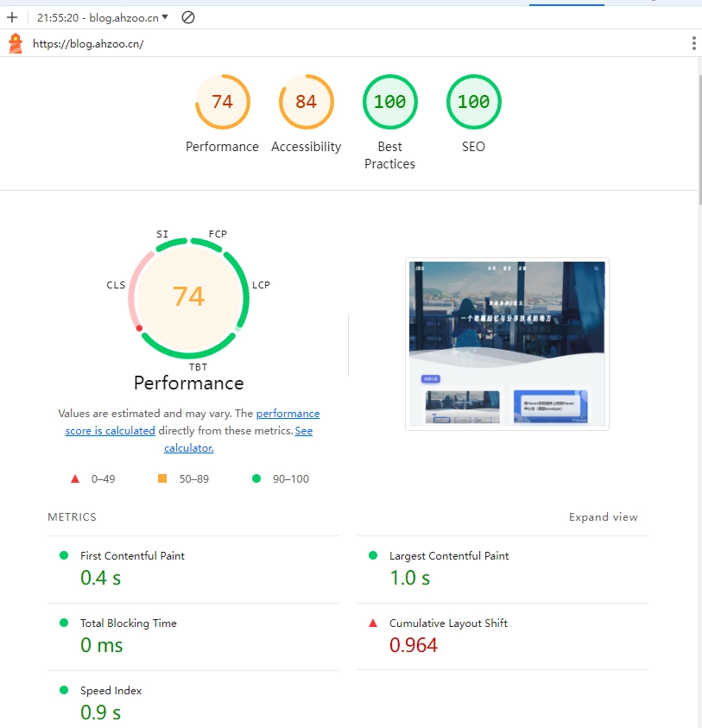The height and width of the screenshot is (728, 702).
Task: Click the vertical scrollbar of the report
Action: click(698, 138)
